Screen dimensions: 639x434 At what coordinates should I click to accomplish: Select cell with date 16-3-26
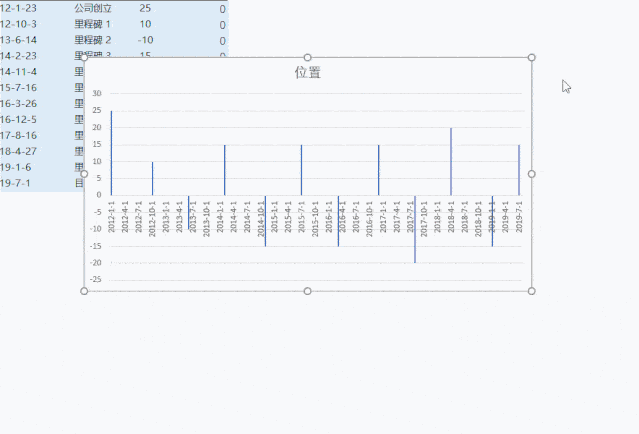18,104
